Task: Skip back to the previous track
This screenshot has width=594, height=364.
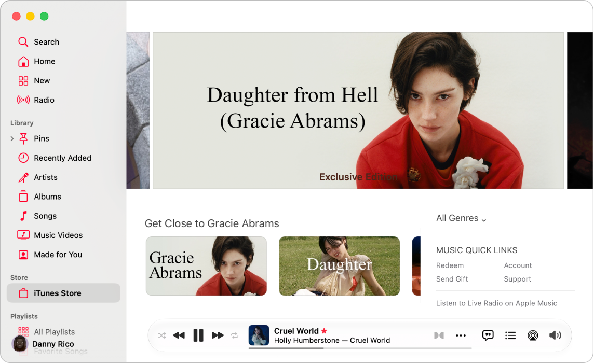Action: tap(179, 335)
